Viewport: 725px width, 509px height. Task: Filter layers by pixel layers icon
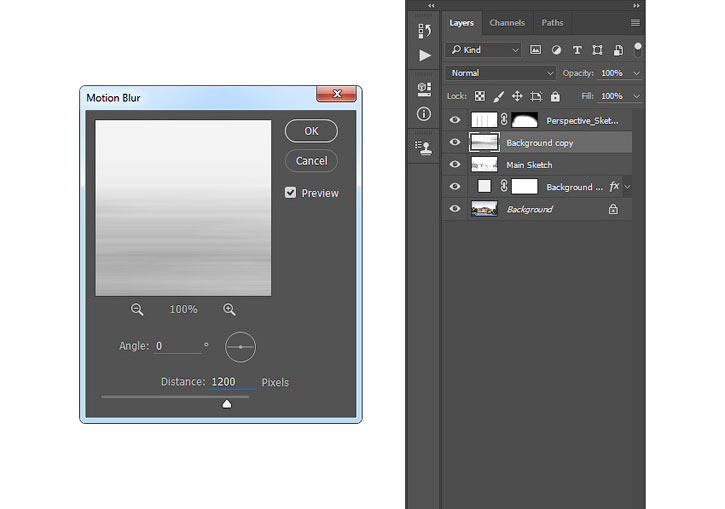click(535, 50)
